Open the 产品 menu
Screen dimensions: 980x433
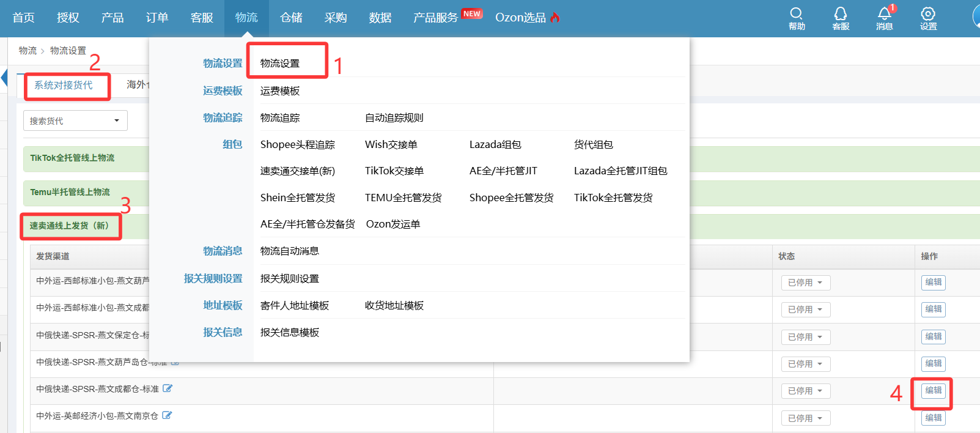pyautogui.click(x=112, y=18)
